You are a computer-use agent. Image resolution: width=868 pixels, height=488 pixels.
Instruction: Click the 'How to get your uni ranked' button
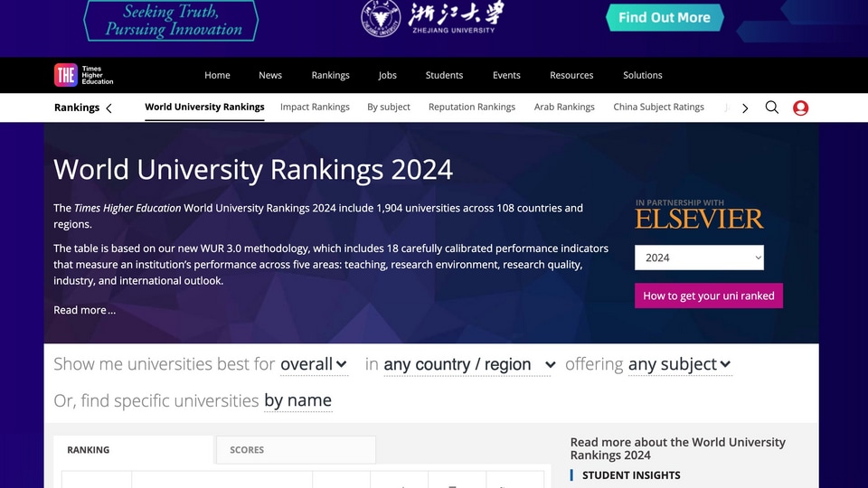(x=709, y=296)
